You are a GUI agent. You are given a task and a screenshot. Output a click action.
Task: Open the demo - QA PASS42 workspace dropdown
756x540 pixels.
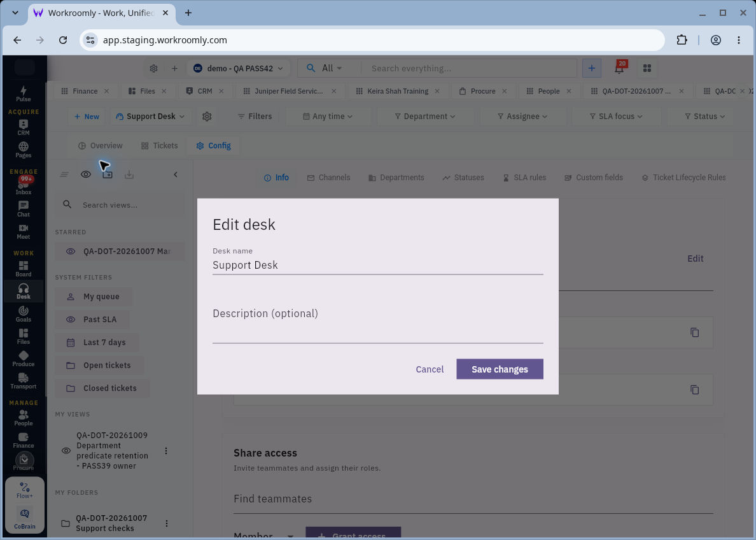239,69
